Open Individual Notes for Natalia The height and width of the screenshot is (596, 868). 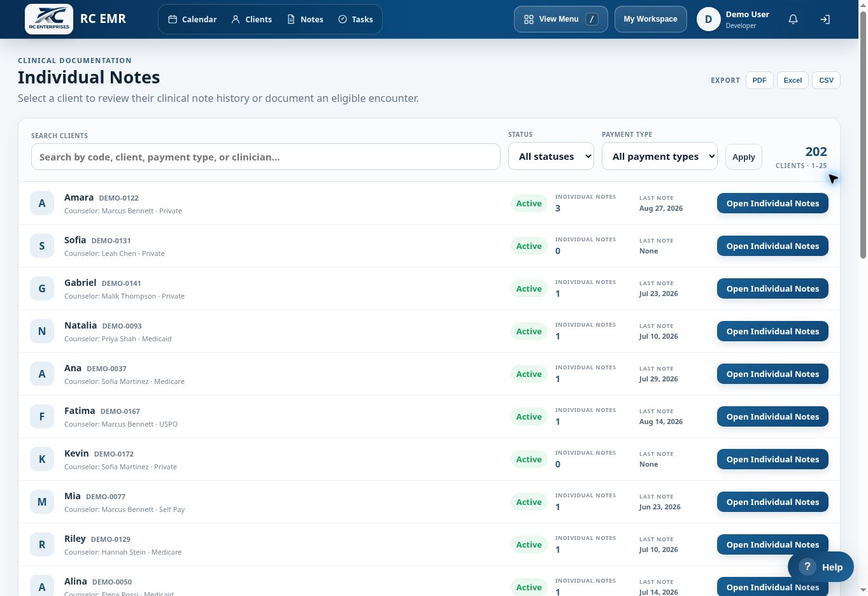pos(772,331)
